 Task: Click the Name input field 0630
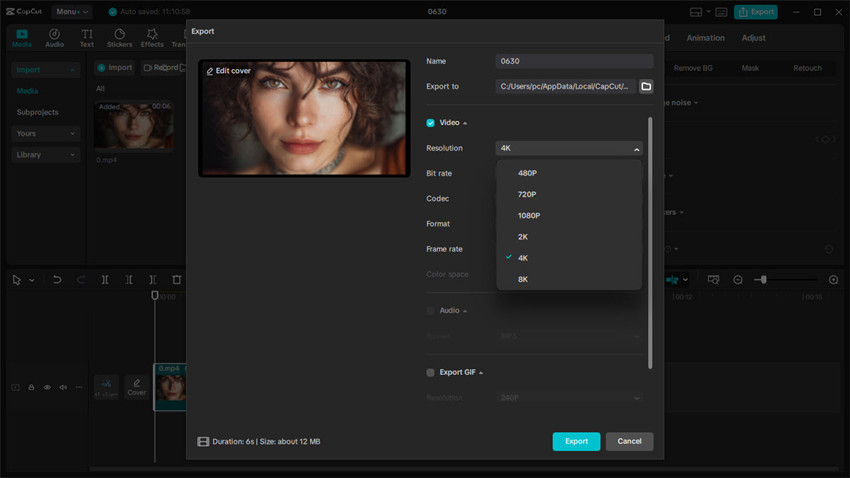point(574,61)
